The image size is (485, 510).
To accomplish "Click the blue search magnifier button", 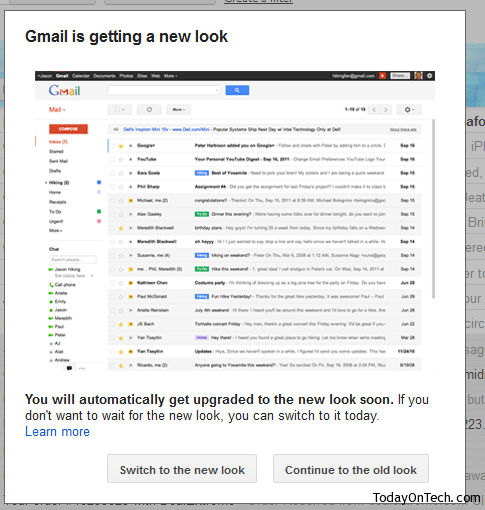I will point(237,90).
